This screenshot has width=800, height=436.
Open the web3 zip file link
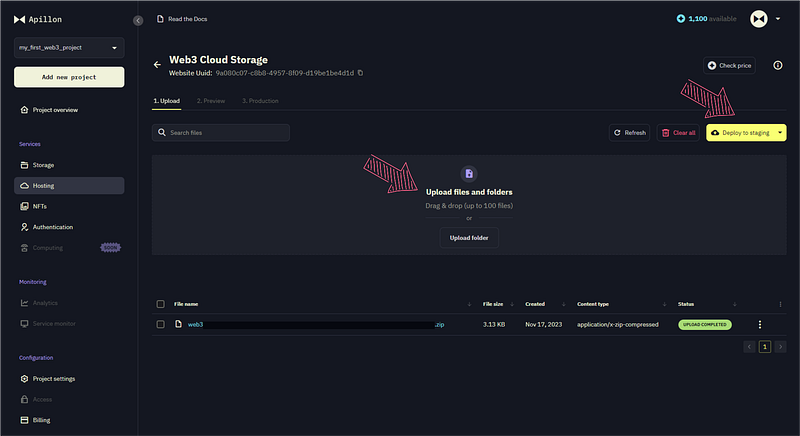(x=316, y=324)
